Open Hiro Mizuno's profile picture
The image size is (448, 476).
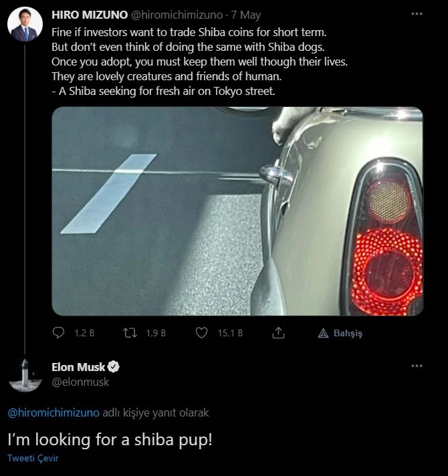(25, 25)
